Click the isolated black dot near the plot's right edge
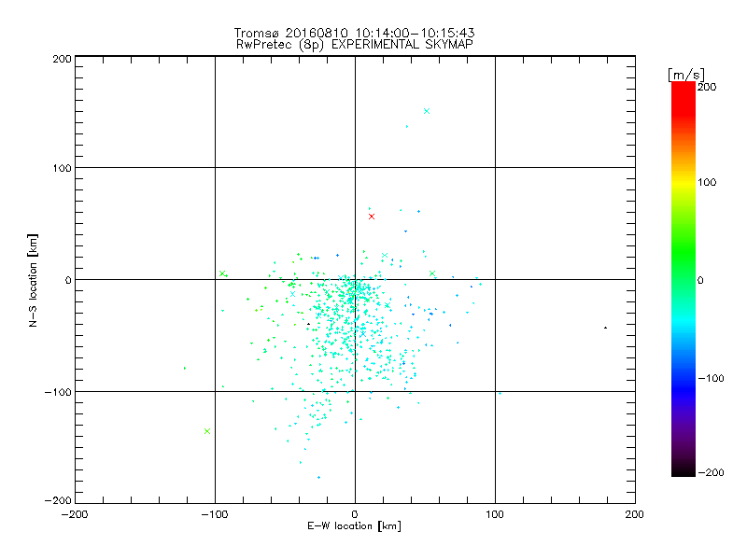The width and height of the screenshot is (747, 560). pos(605,328)
